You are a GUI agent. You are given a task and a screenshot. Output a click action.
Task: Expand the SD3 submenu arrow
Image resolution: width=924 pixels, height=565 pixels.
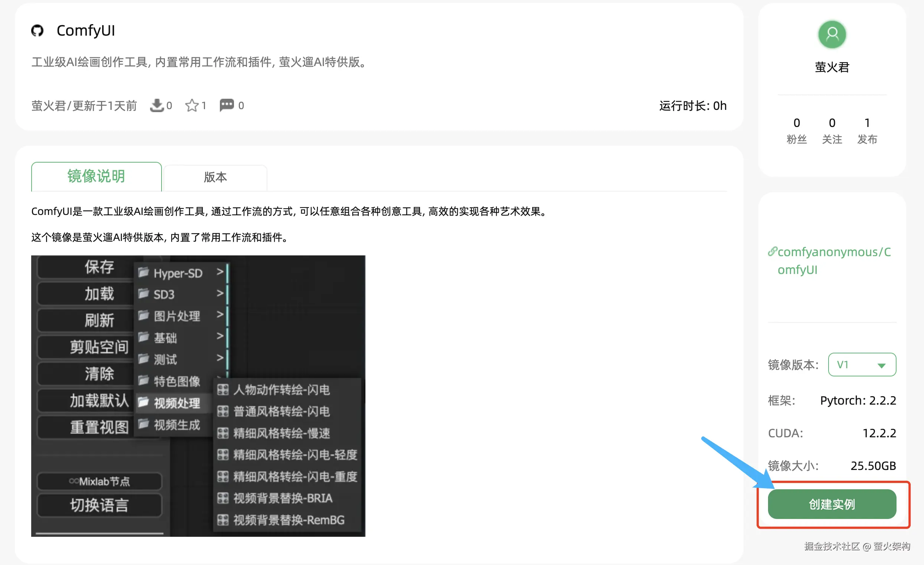click(x=220, y=293)
